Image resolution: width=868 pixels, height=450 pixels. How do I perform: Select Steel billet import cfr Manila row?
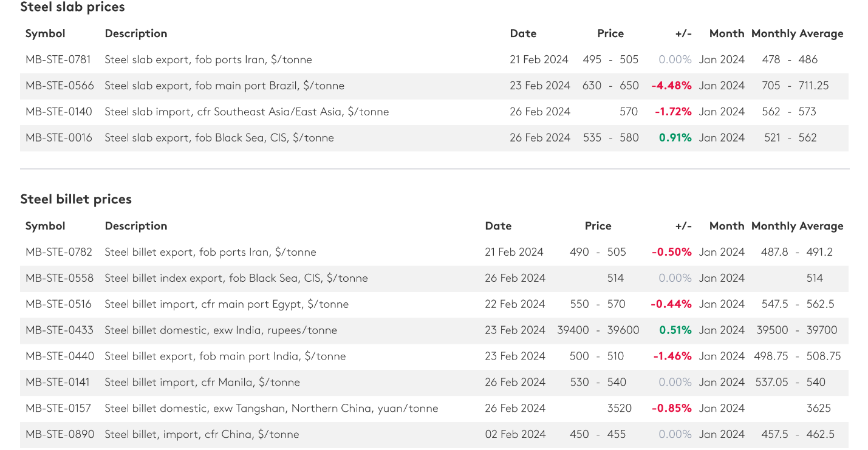click(434, 382)
